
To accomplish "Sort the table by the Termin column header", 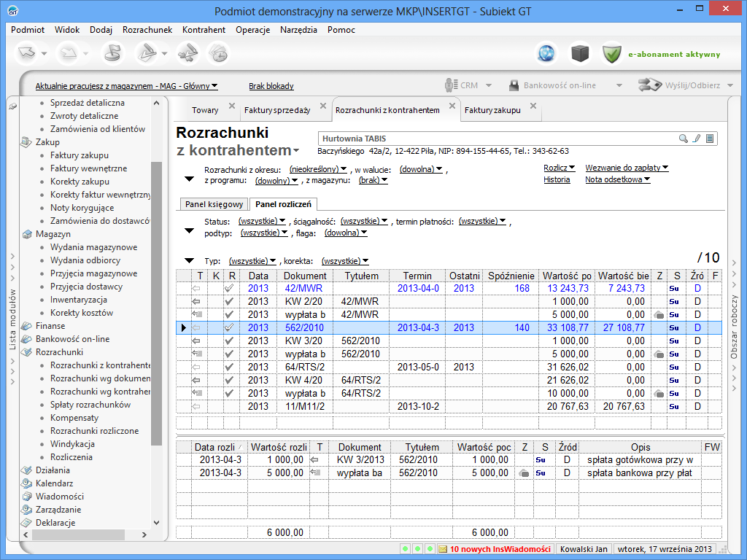I will [x=417, y=276].
